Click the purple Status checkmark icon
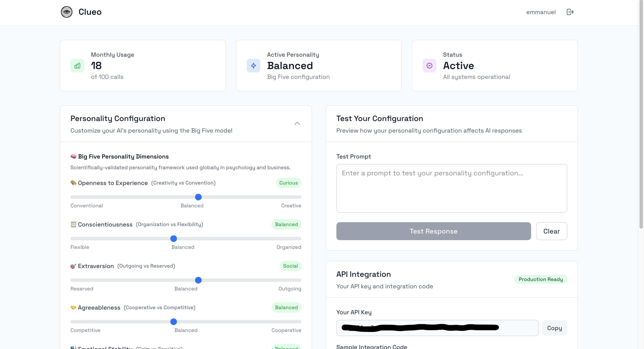The image size is (644, 349). coord(429,65)
